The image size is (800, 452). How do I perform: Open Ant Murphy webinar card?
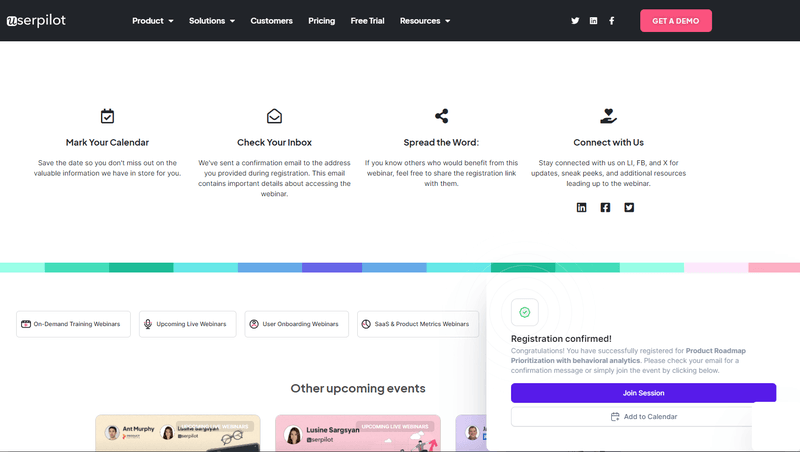[x=178, y=433]
